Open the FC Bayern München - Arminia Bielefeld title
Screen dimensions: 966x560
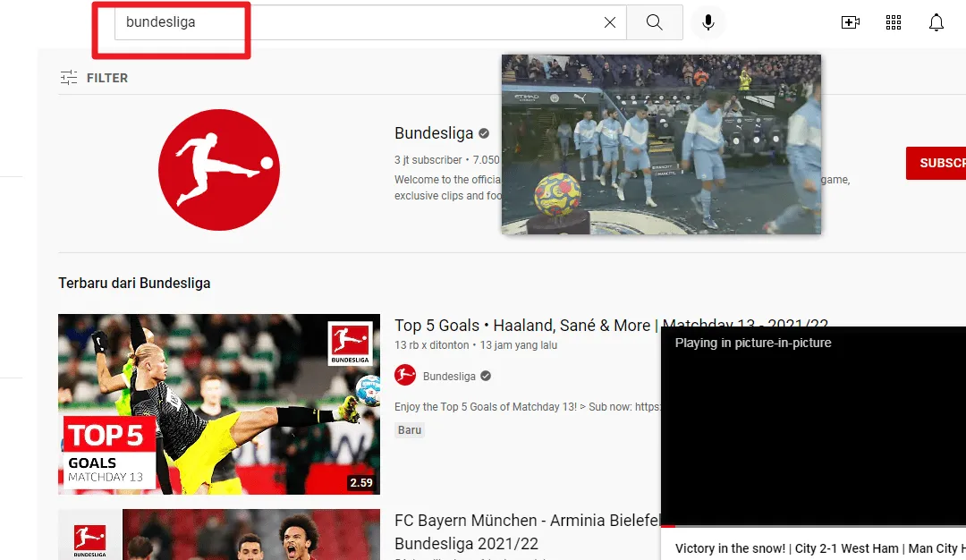click(x=528, y=531)
